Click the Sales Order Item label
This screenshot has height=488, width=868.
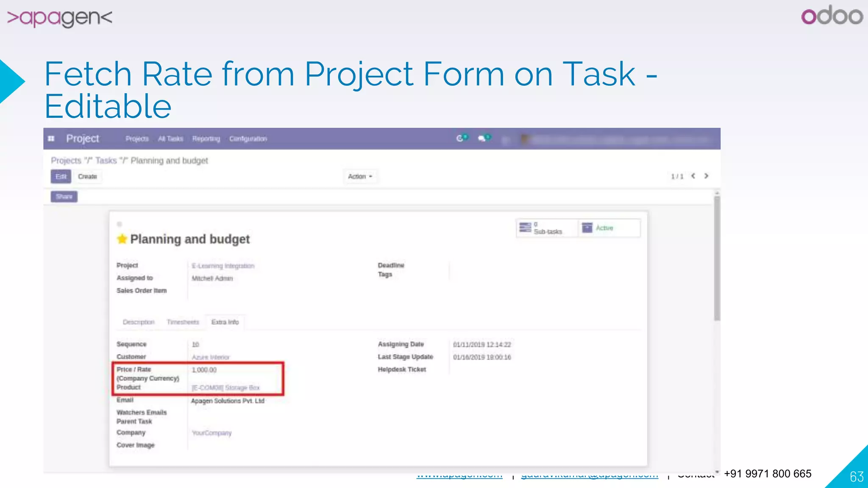142,291
